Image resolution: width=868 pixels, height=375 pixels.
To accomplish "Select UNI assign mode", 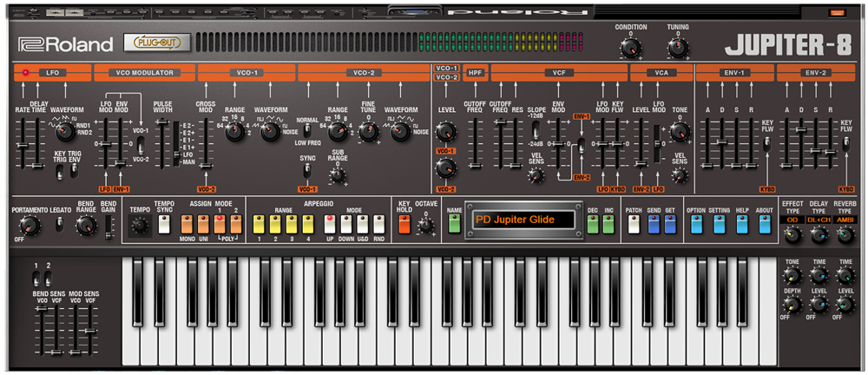I will (x=203, y=224).
